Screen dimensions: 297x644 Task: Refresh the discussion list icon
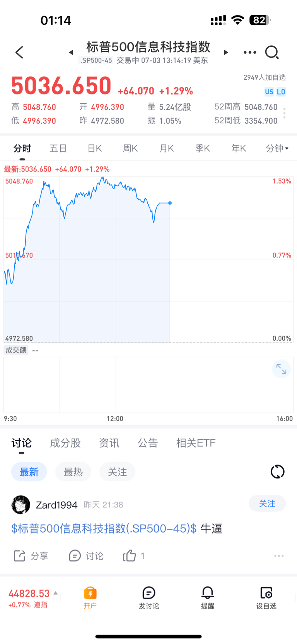pos(277,471)
